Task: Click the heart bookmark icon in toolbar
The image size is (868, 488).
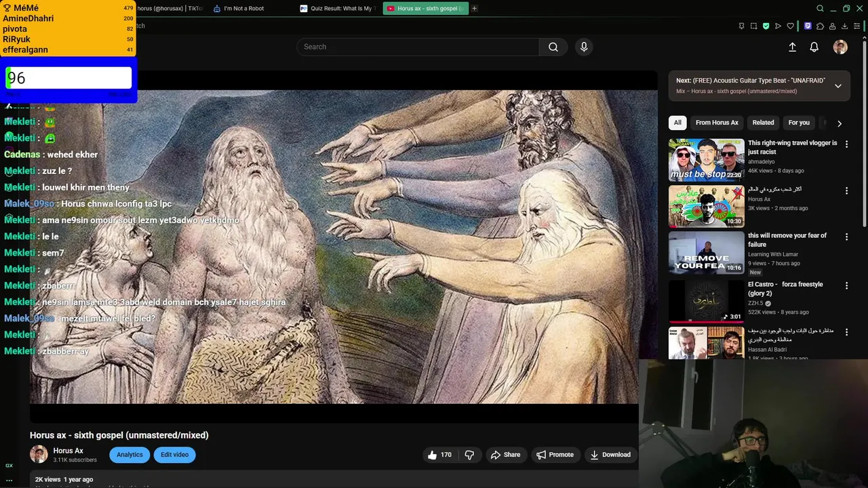Action: point(790,26)
